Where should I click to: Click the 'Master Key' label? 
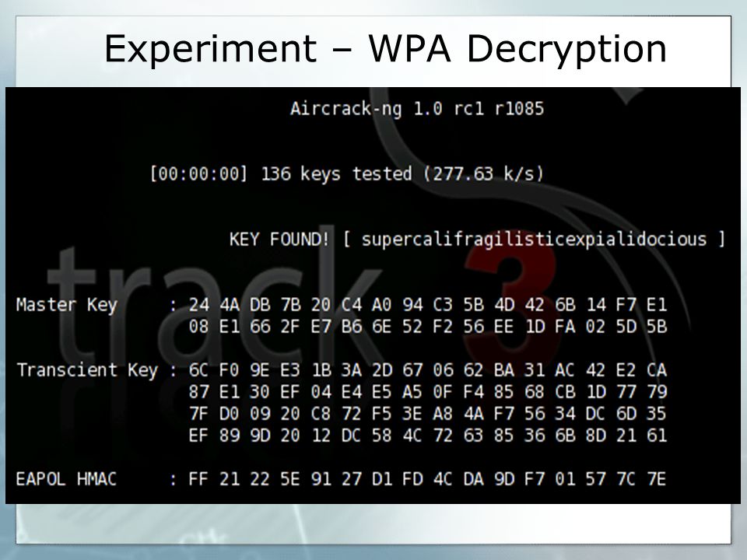(x=67, y=305)
